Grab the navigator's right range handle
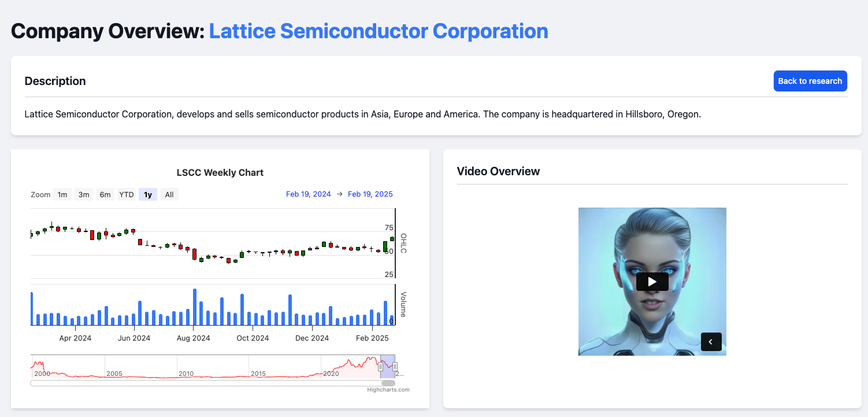 tap(395, 366)
